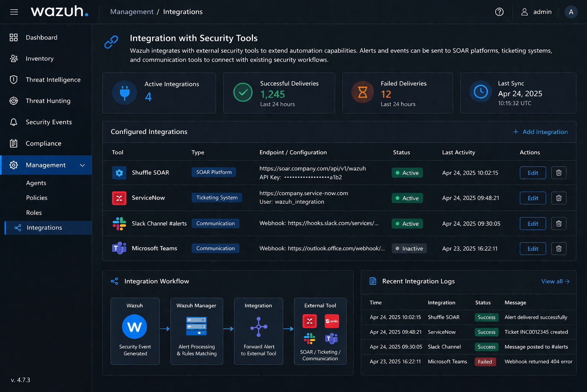Click trash icon for ServiceNow row
The width and height of the screenshot is (587, 392).
(x=558, y=198)
